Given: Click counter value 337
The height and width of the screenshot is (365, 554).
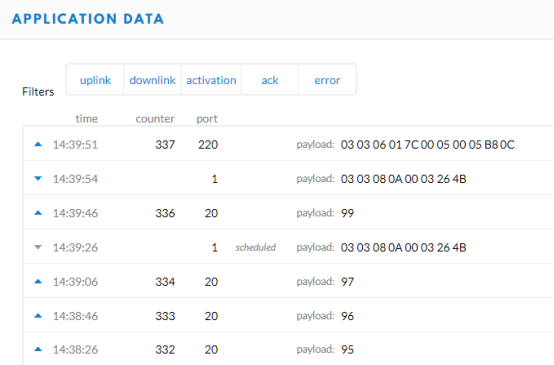Looking at the screenshot, I should click(165, 145).
